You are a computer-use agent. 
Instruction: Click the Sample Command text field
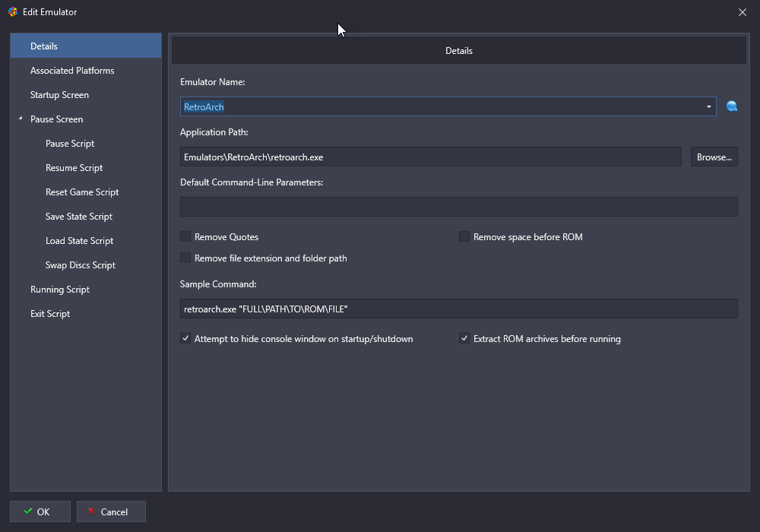point(459,309)
